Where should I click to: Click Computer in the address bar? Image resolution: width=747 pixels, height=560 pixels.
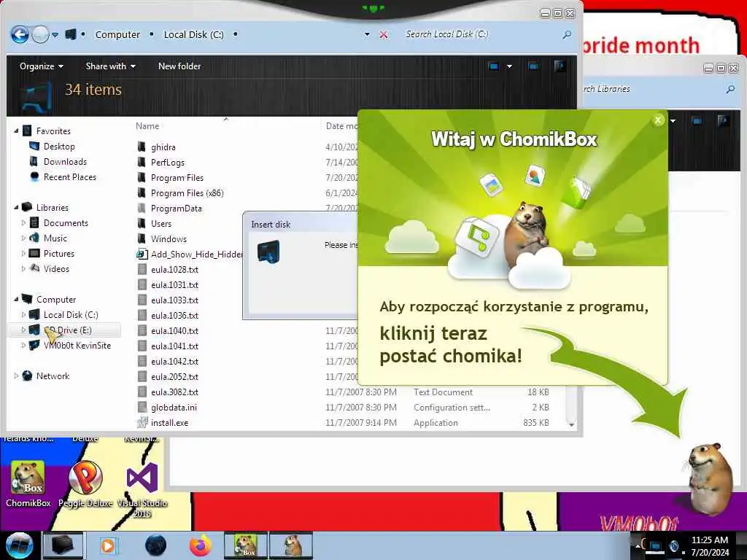pos(117,34)
